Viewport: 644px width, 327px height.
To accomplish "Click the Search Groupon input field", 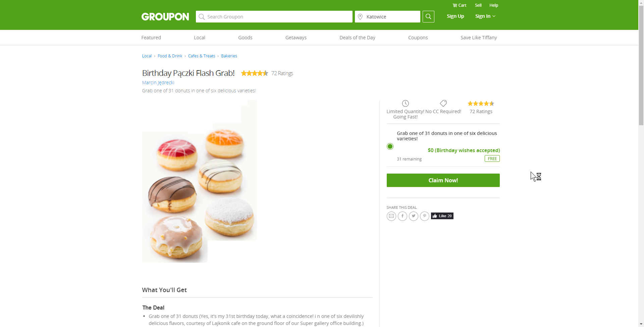I will (274, 17).
